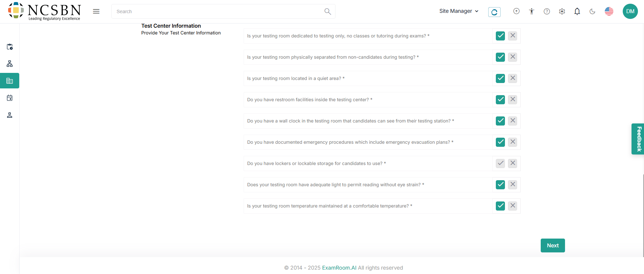Open the Site Manager dropdown
The height and width of the screenshot is (274, 644).
click(x=459, y=11)
